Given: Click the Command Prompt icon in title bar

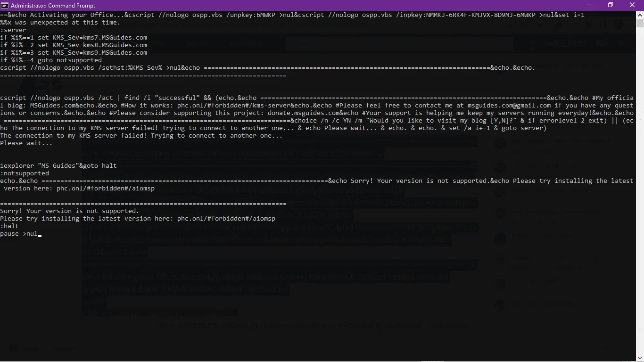Looking at the screenshot, I should tap(5, 5).
